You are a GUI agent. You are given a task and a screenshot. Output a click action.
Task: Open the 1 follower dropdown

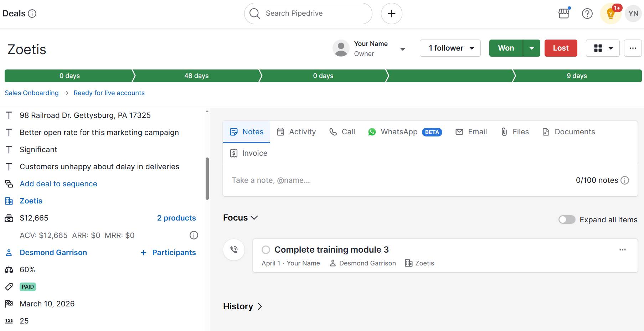[x=450, y=48]
